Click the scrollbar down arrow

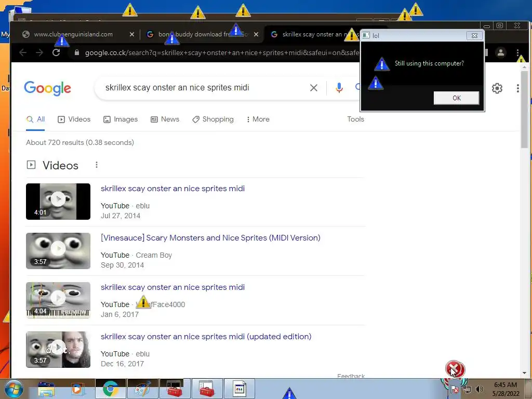tap(525, 373)
